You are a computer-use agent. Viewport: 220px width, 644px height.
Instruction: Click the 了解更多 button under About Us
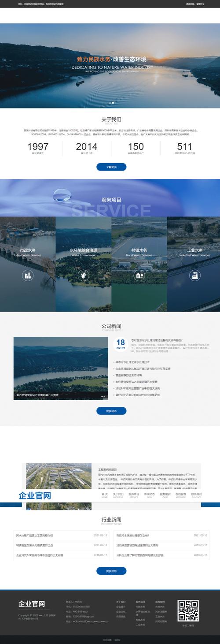[x=111, y=167]
